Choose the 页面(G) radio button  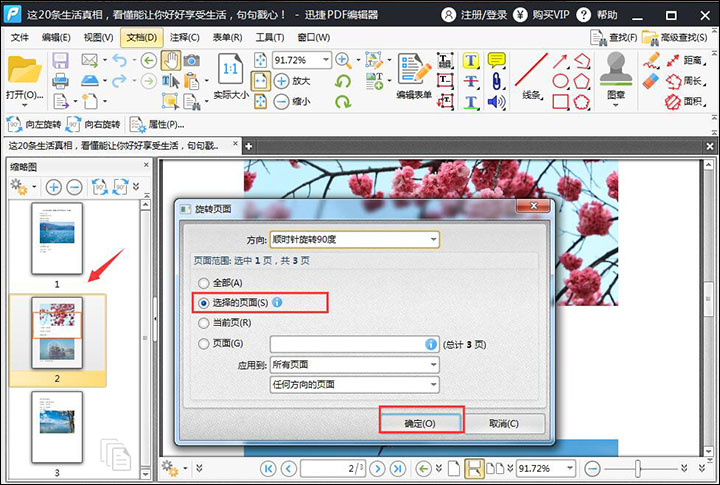[205, 344]
